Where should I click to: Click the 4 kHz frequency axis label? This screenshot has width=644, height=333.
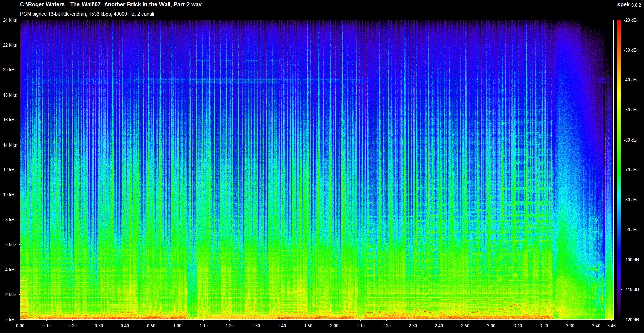click(11, 270)
